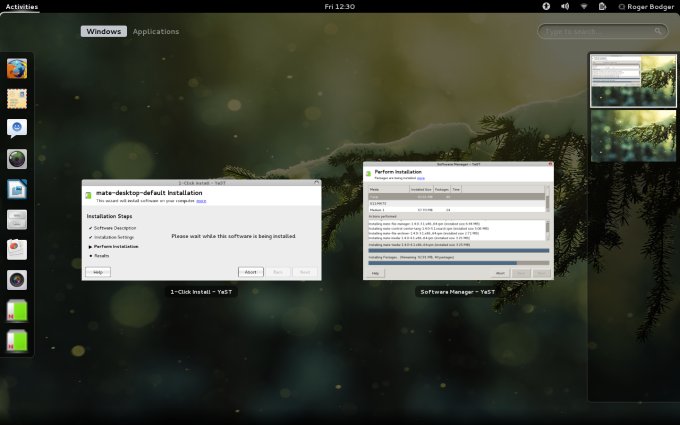This screenshot has height=425, width=680.
Task: Open the Roger Bodger user menu
Action: (x=646, y=7)
